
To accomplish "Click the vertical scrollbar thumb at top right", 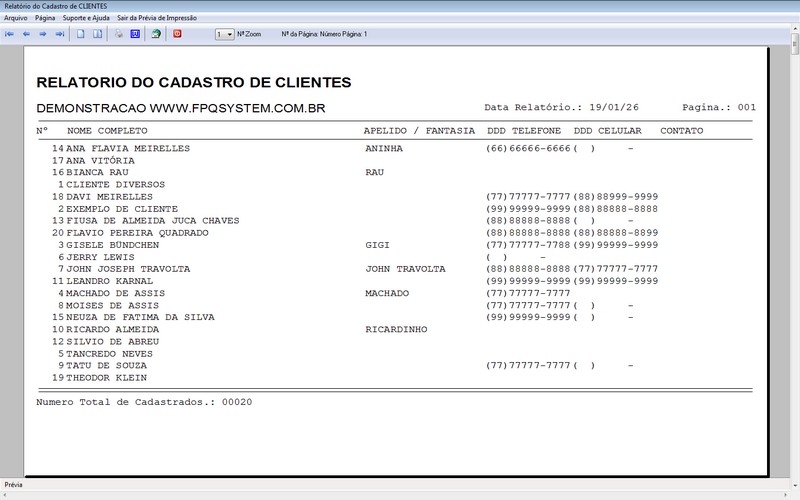I will 795,44.
